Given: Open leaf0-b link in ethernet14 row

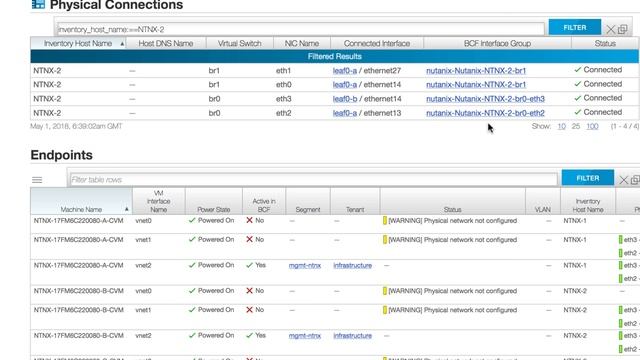Looking at the screenshot, I should click(344, 99).
